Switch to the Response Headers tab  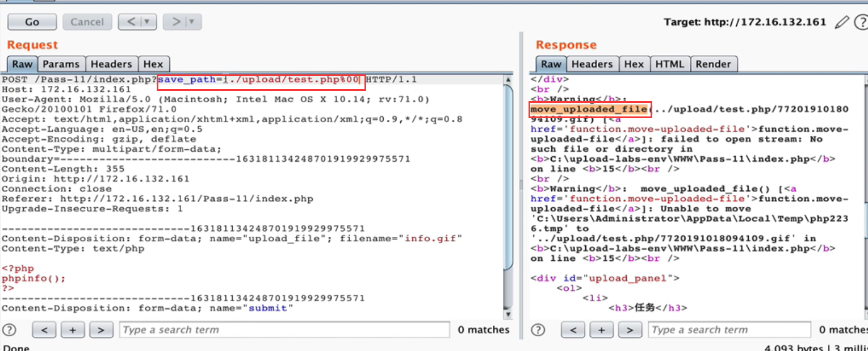[x=592, y=64]
